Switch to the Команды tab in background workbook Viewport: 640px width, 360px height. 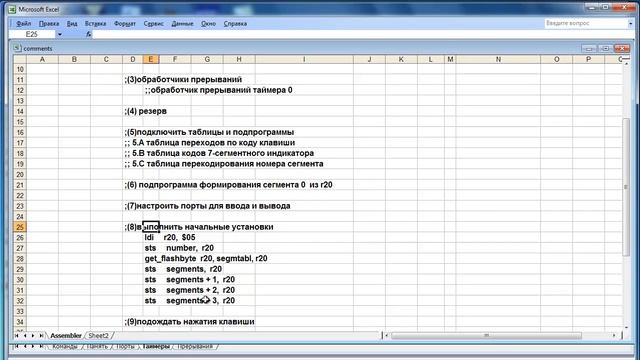pos(65,346)
